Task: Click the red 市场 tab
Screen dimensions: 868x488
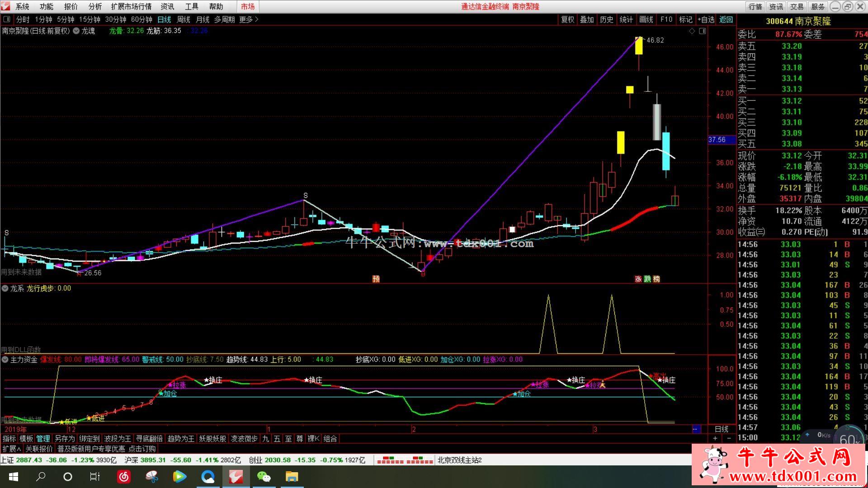Action: pos(248,6)
